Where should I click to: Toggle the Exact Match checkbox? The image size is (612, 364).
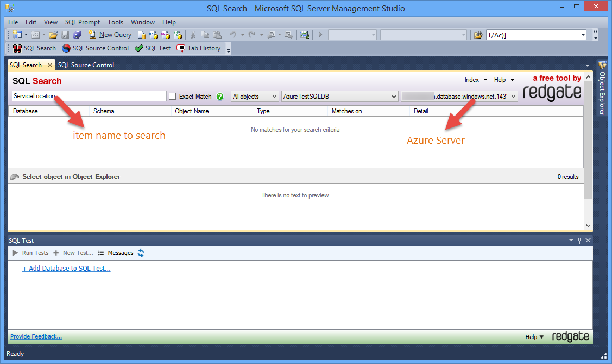tap(173, 96)
